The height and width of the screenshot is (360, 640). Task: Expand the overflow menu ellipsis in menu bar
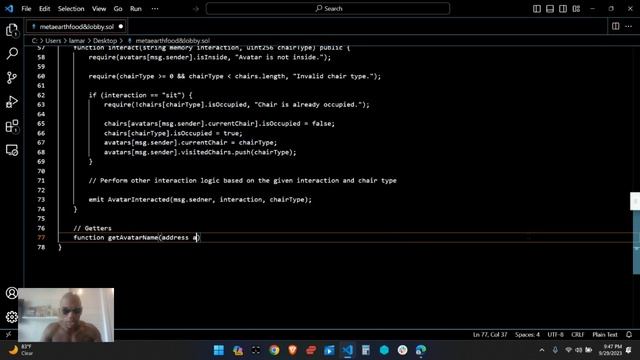coord(155,9)
